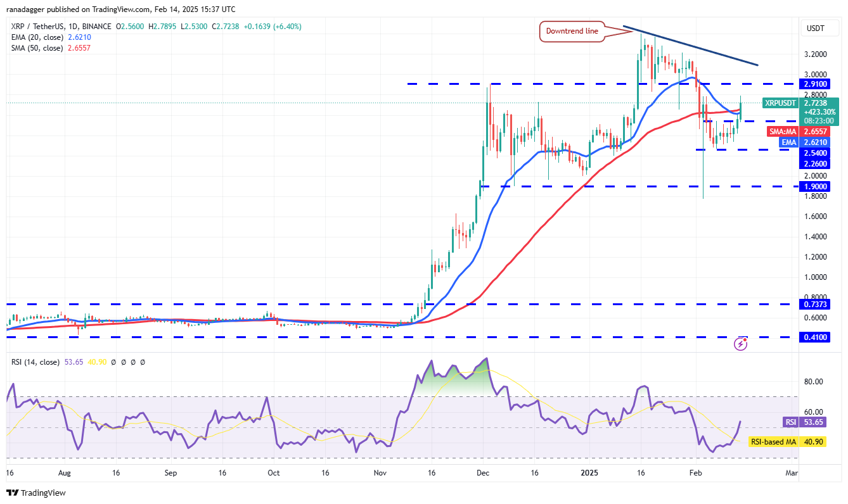This screenshot has width=848, height=504.
Task: Click the 2.9100 resistance level label
Action: (x=813, y=84)
